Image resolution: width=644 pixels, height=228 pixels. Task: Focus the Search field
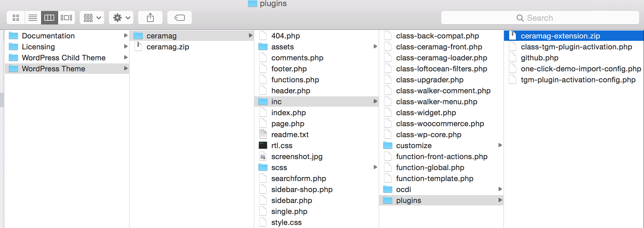pos(540,18)
